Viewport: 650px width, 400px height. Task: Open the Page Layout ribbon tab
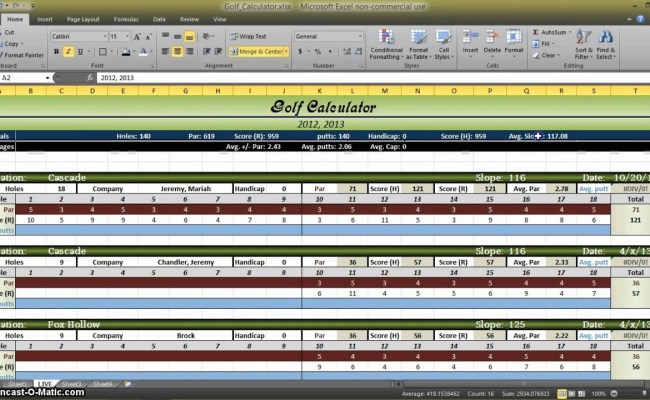coord(83,19)
